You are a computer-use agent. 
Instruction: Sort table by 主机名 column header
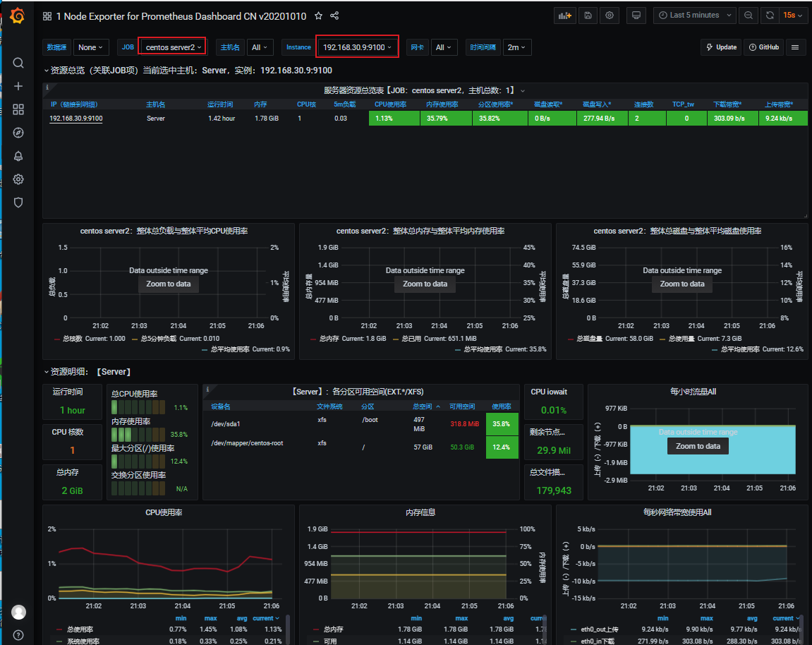tap(155, 104)
